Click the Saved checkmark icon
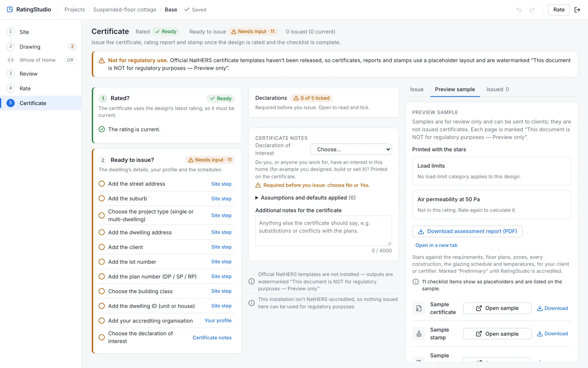The height and width of the screenshot is (368, 588). (187, 9)
